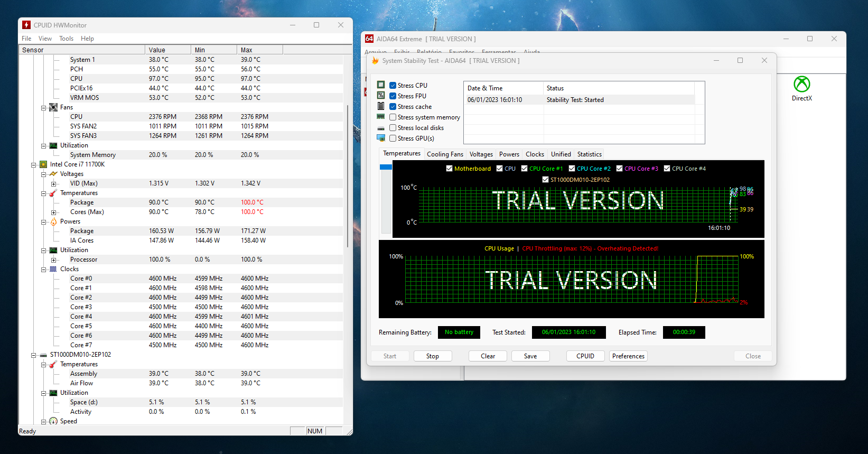Viewport: 868px width, 454px height.
Task: Open the File menu in HWMonitor
Action: 26,39
